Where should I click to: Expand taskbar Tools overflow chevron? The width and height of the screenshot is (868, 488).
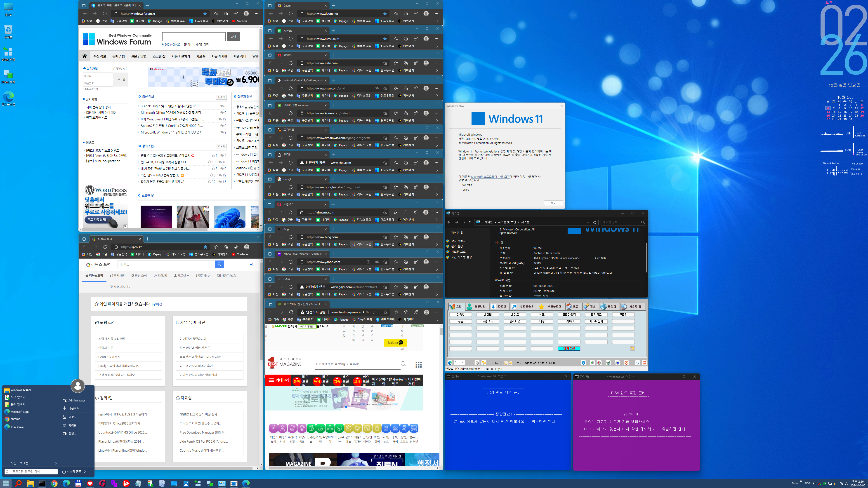801,482
